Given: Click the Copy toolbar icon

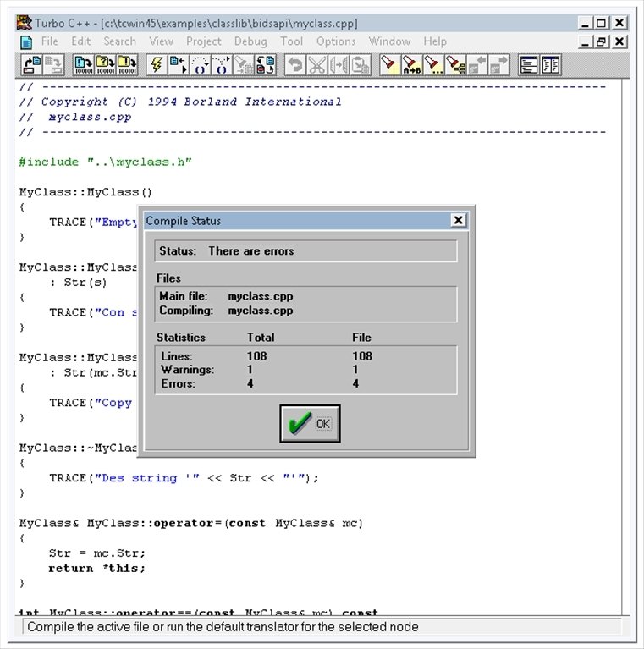Looking at the screenshot, I should click(x=339, y=65).
